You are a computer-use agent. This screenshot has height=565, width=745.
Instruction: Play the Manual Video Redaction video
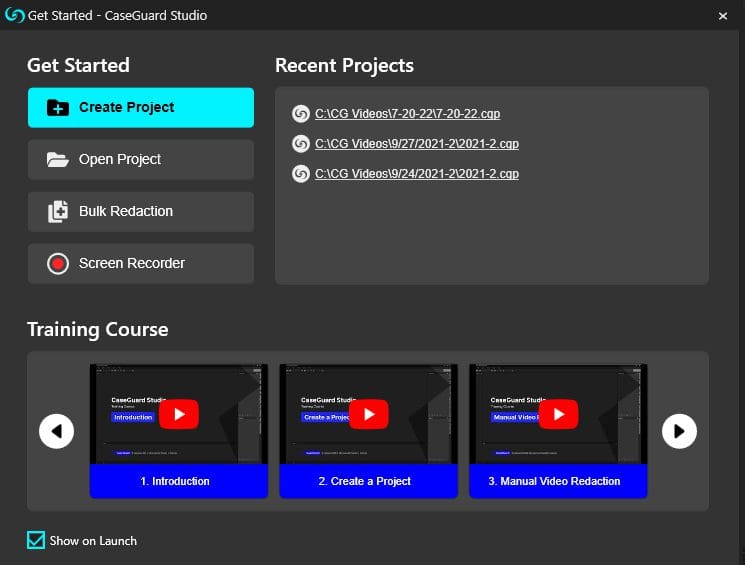(x=558, y=414)
